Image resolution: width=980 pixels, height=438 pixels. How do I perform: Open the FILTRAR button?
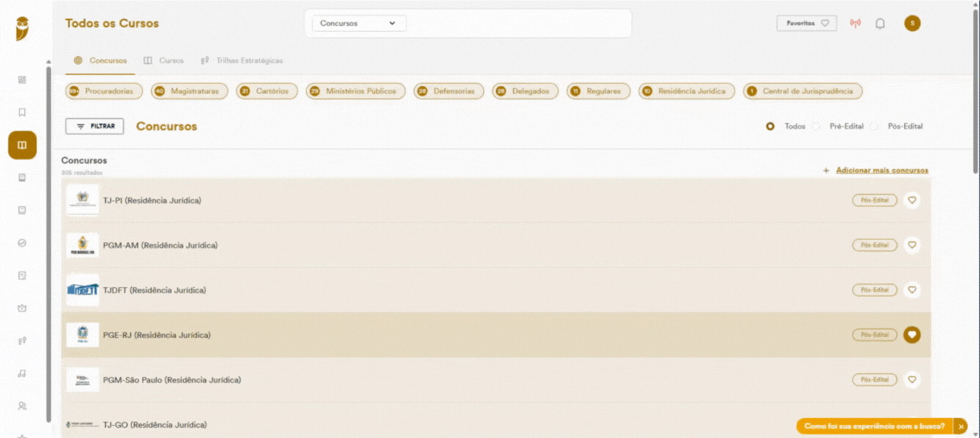coord(94,126)
